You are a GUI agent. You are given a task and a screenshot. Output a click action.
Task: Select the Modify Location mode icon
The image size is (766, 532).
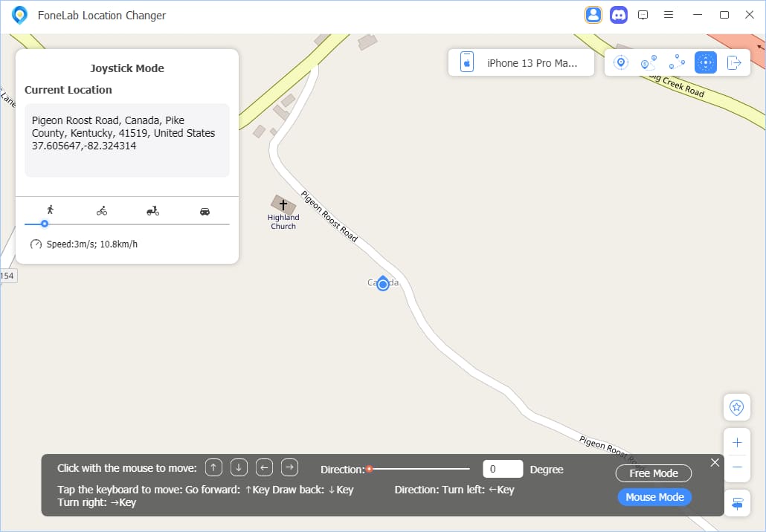coord(620,62)
